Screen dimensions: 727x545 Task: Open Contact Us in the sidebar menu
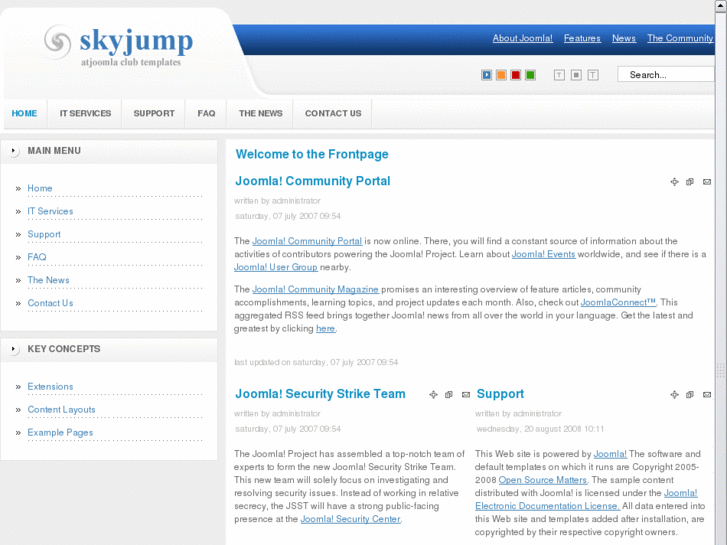[50, 303]
